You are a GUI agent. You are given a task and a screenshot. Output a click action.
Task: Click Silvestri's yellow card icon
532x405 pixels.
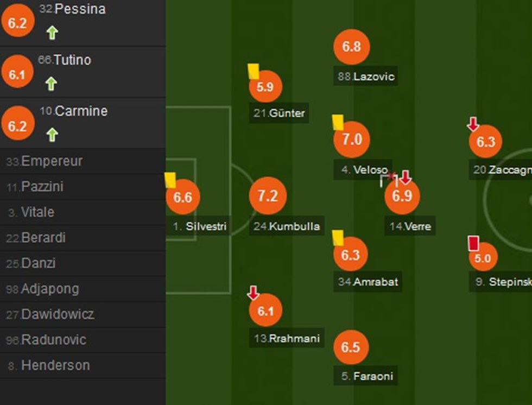tap(169, 180)
